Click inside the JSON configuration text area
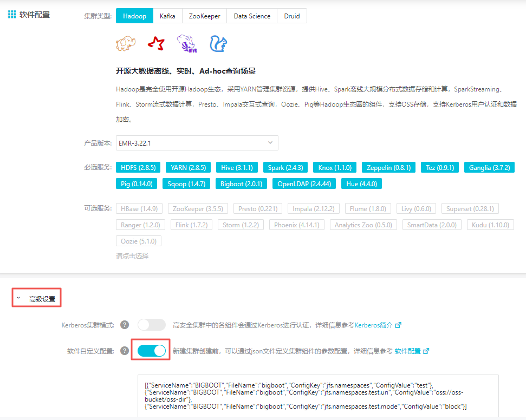 coord(319,396)
